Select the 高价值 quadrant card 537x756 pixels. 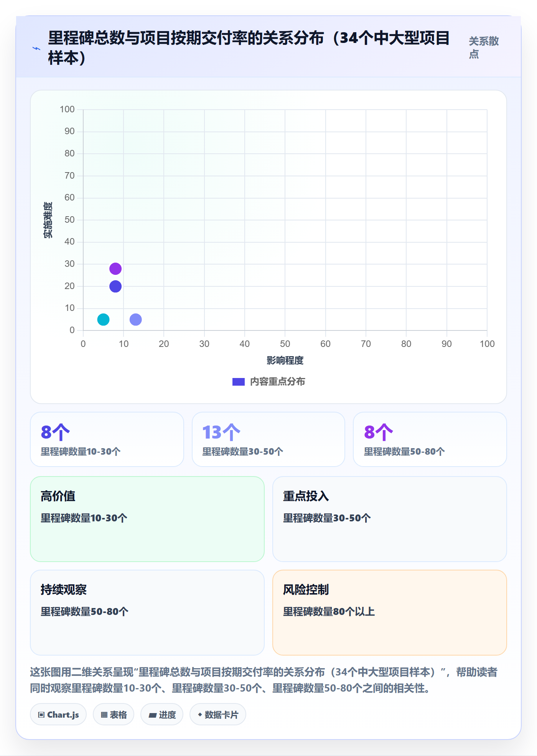pos(147,519)
